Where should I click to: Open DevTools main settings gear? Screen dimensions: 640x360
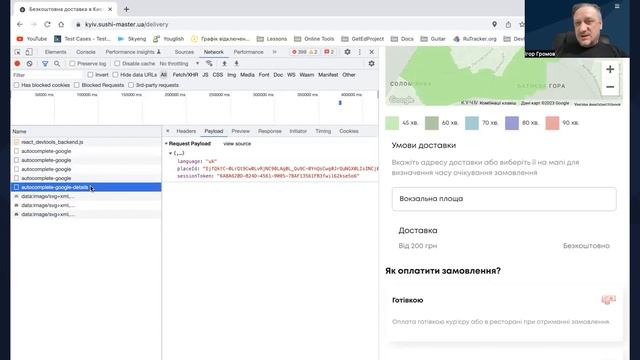pos(347,52)
